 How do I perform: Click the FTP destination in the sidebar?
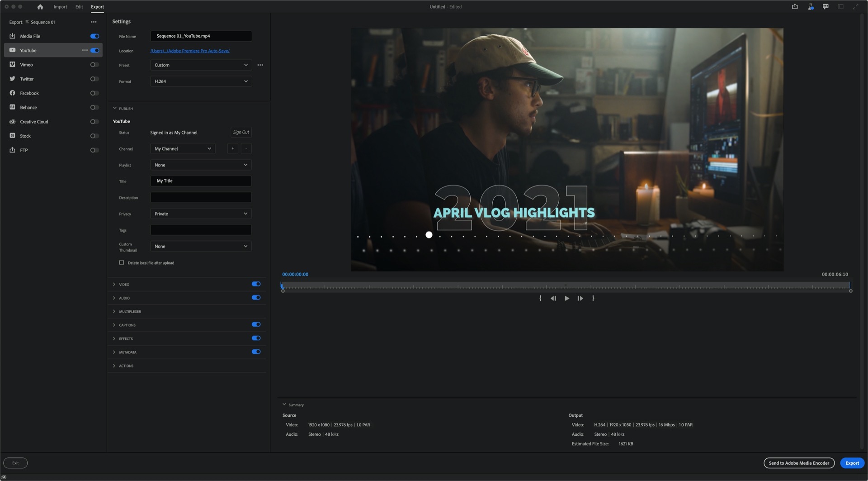tap(23, 150)
